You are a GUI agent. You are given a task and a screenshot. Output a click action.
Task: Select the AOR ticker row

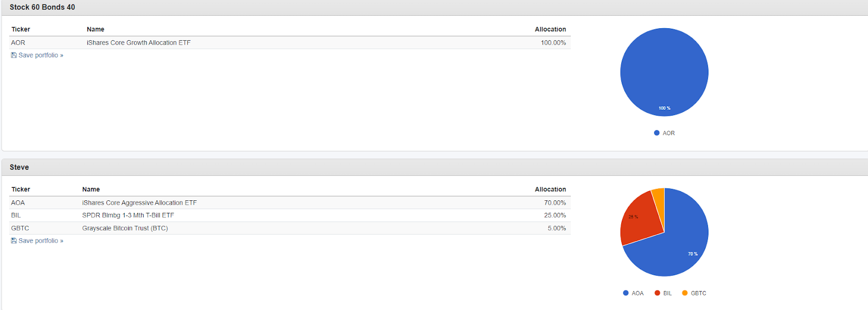pos(290,43)
